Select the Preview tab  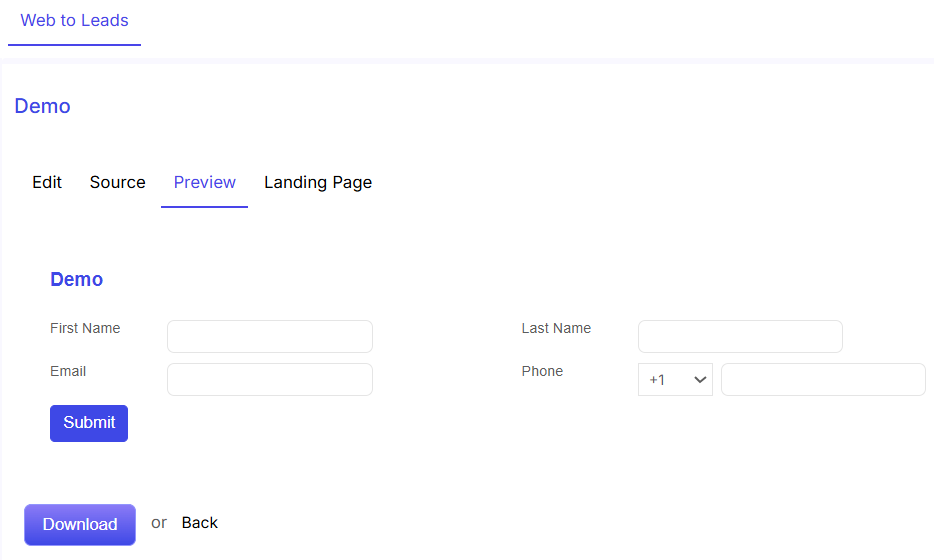click(x=204, y=182)
